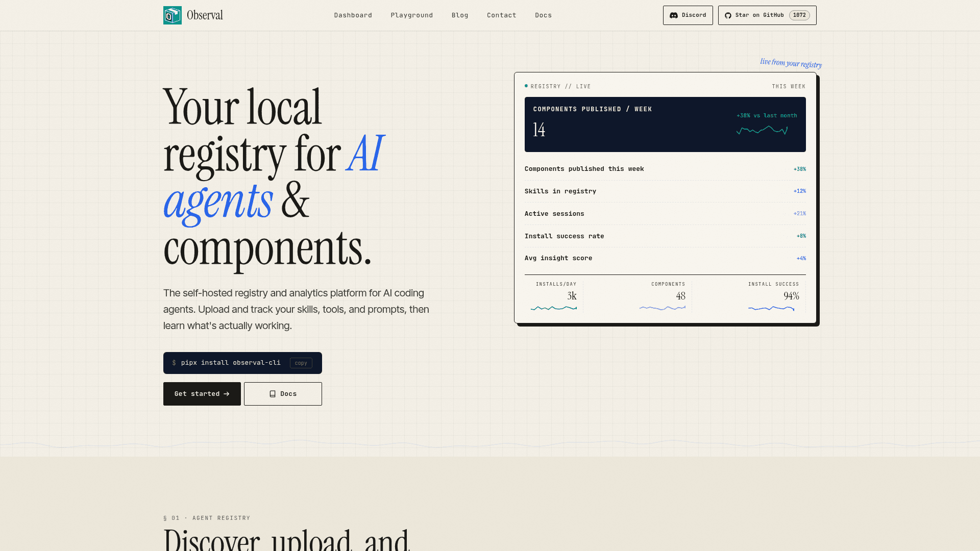Open Docs from the top navigation
The width and height of the screenshot is (980, 551).
[544, 15]
